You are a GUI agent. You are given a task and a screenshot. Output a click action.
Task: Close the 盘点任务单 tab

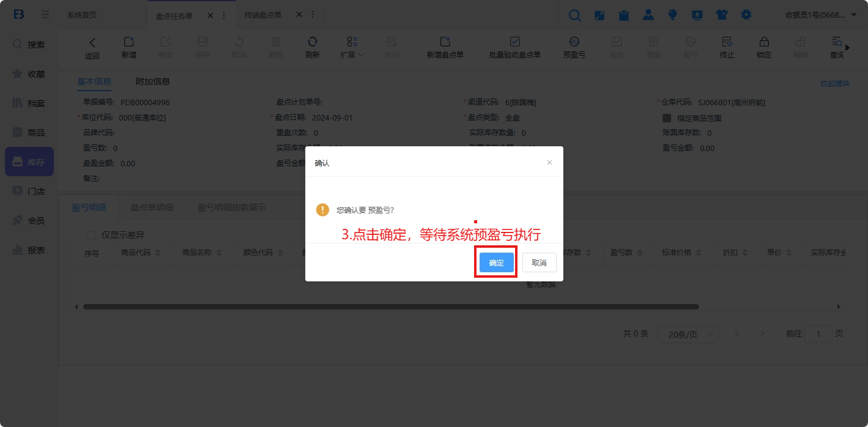[210, 15]
